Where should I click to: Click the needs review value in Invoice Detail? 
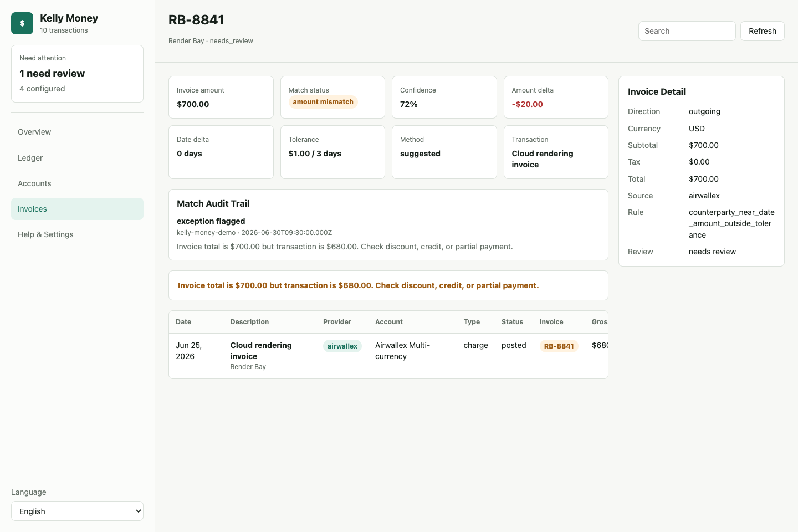pyautogui.click(x=712, y=252)
